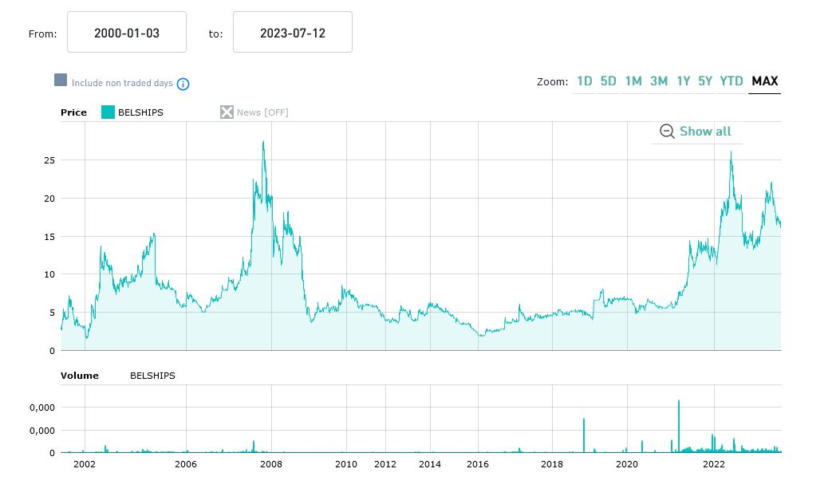This screenshot has width=836, height=504.
Task: Select the 1D zoom range
Action: [x=585, y=81]
